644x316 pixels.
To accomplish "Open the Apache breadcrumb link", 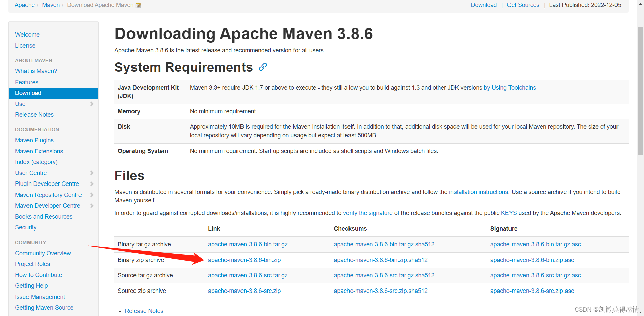I will tap(24, 5).
